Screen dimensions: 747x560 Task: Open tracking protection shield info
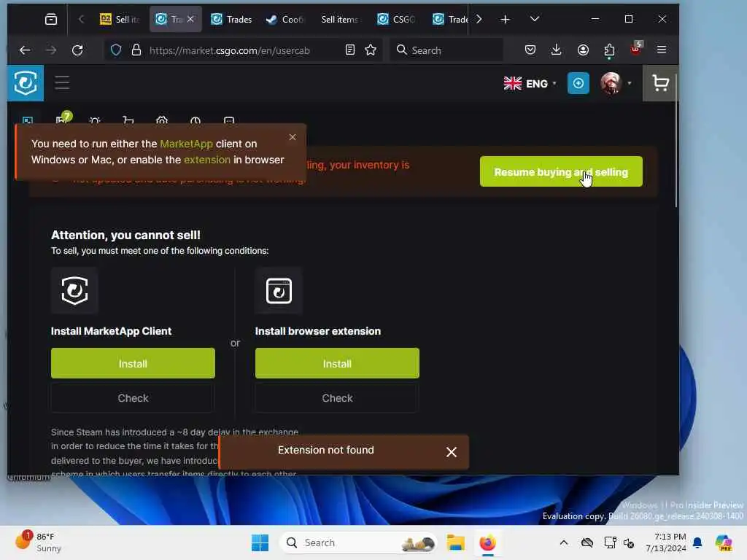coord(116,50)
